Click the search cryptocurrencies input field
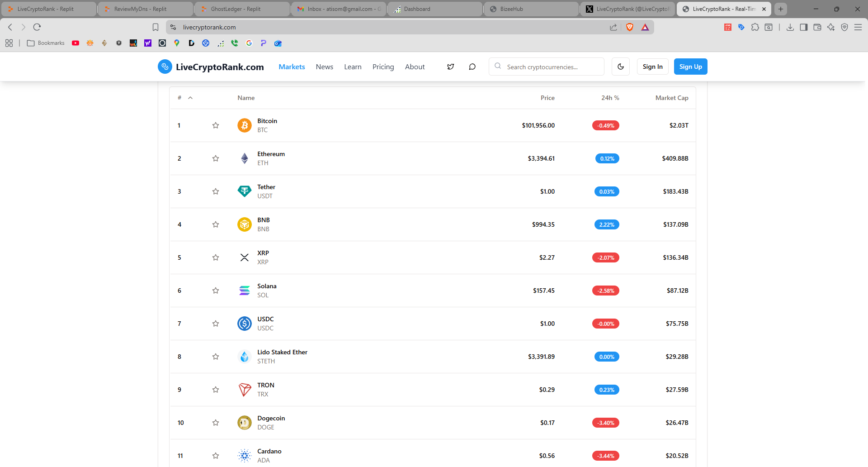 pyautogui.click(x=546, y=67)
